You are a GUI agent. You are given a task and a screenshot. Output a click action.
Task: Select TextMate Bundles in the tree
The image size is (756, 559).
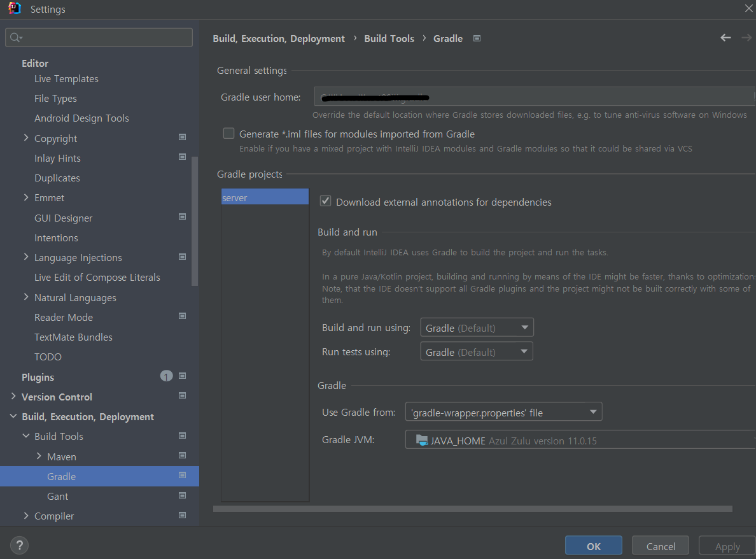coord(73,337)
